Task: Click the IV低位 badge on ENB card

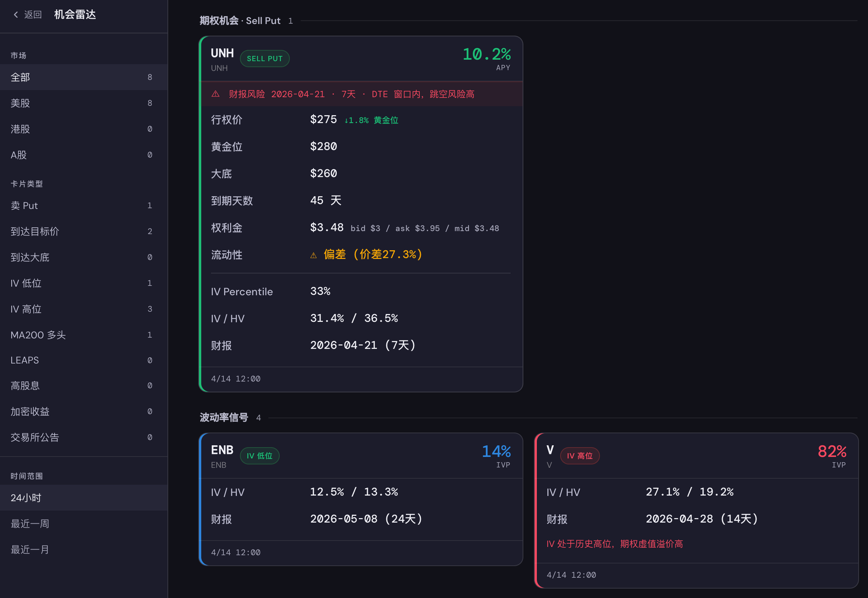Action: click(x=260, y=456)
